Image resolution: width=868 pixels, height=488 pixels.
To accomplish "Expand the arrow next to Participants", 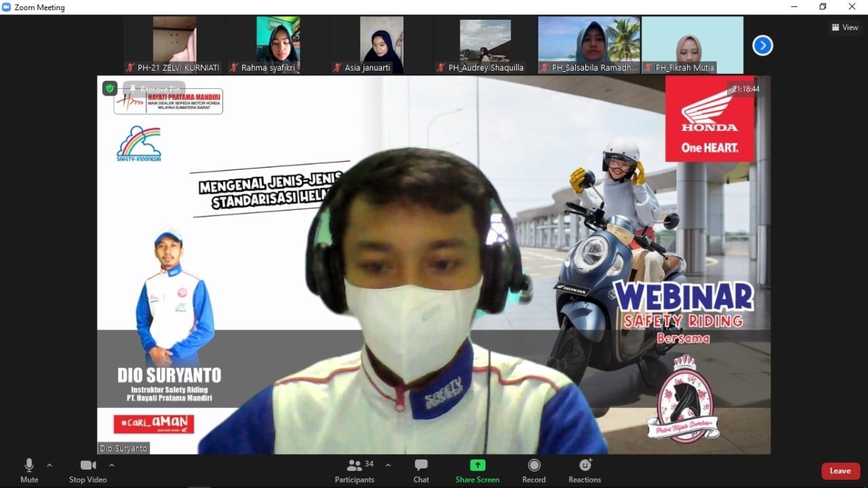I will 388,465.
